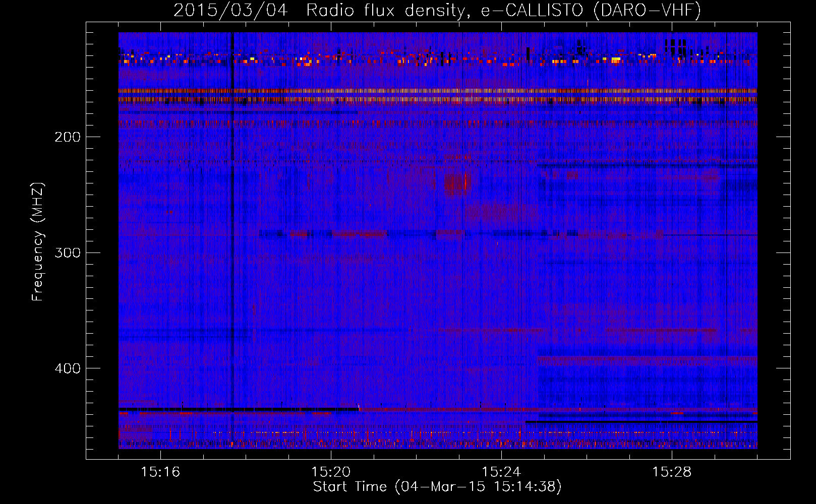The height and width of the screenshot is (504, 816).
Task: Click the 15:16 time tick label
Action: (x=160, y=472)
